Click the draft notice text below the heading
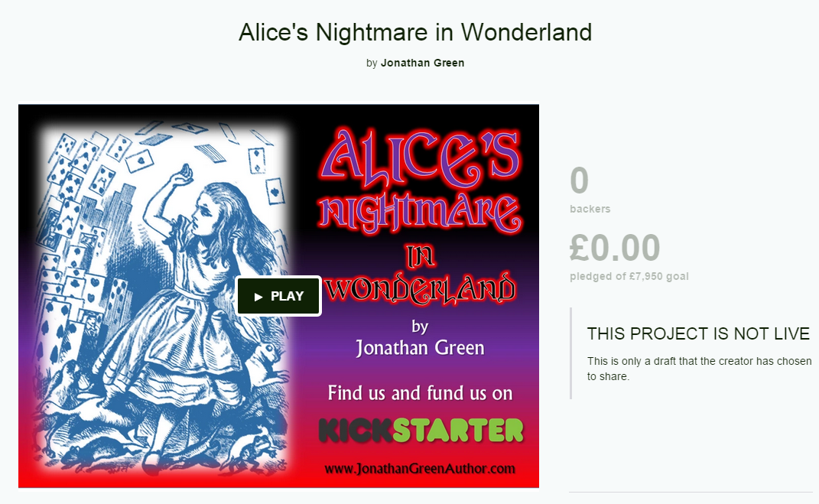Viewport: 819px width, 504px height. pyautogui.click(x=700, y=368)
